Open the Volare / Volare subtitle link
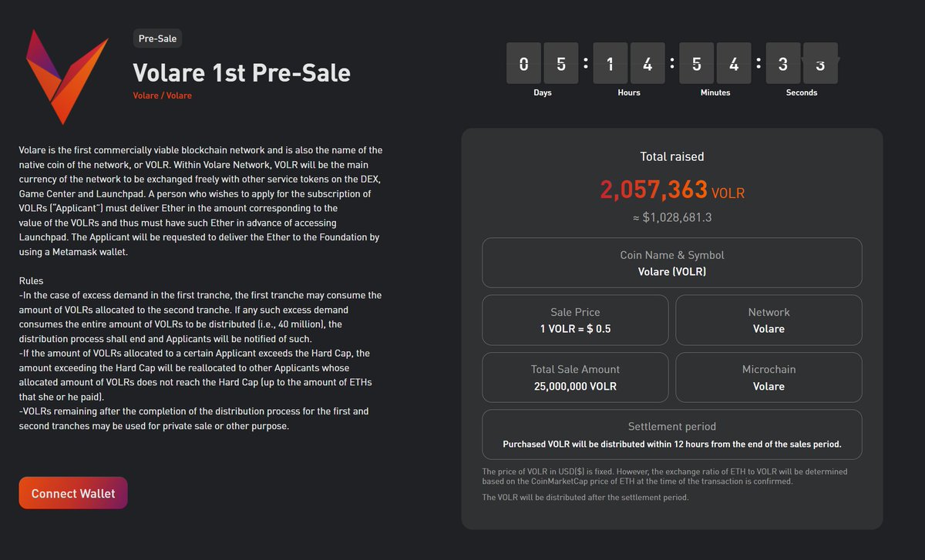Image resolution: width=925 pixels, height=560 pixels. click(162, 96)
